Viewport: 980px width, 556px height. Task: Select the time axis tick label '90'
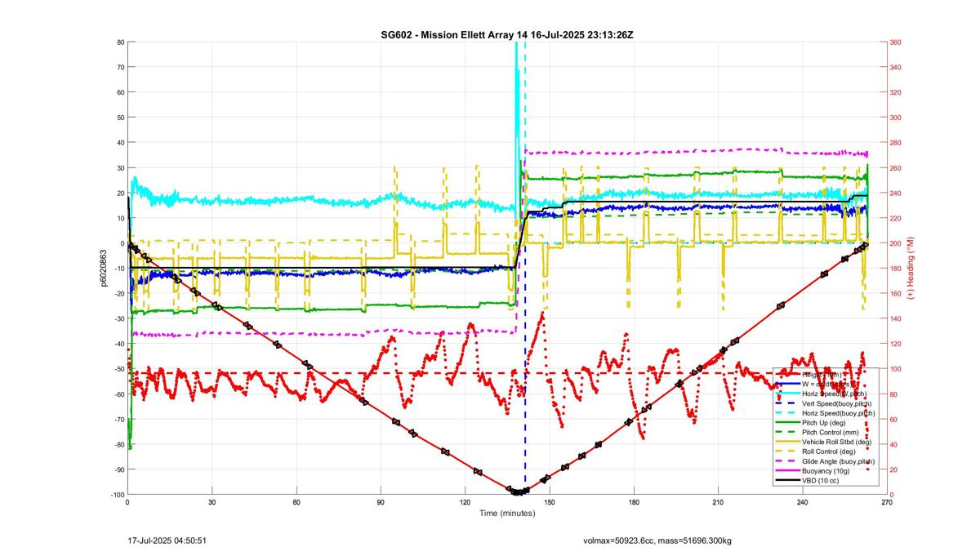point(381,503)
